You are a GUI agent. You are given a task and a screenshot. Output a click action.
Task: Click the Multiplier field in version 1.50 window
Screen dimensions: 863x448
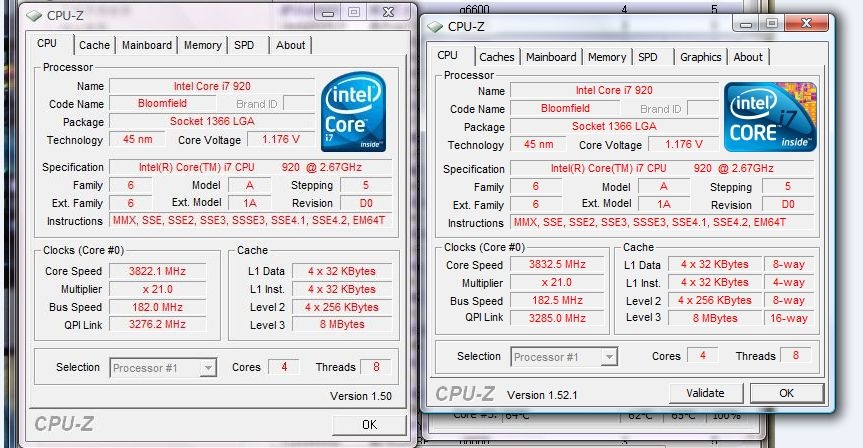pos(157,289)
